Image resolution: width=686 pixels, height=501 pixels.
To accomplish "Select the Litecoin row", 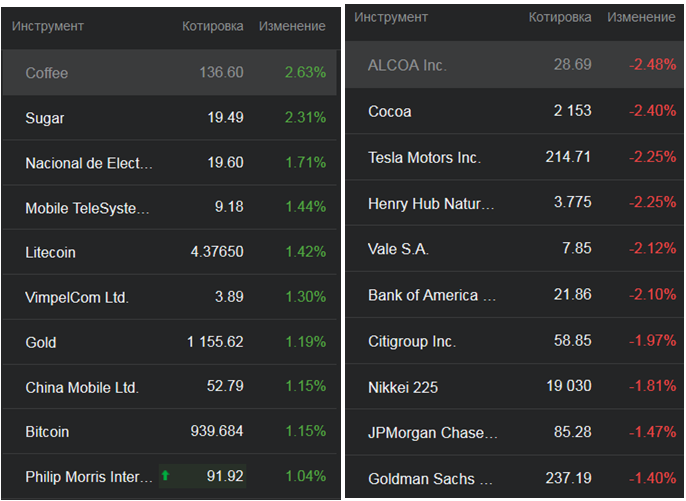I will 50,253.
